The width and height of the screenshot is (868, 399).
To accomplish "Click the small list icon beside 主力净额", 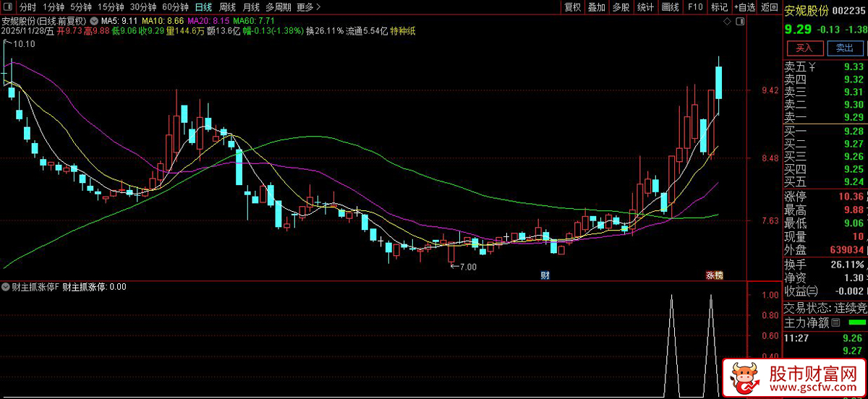I will point(835,322).
